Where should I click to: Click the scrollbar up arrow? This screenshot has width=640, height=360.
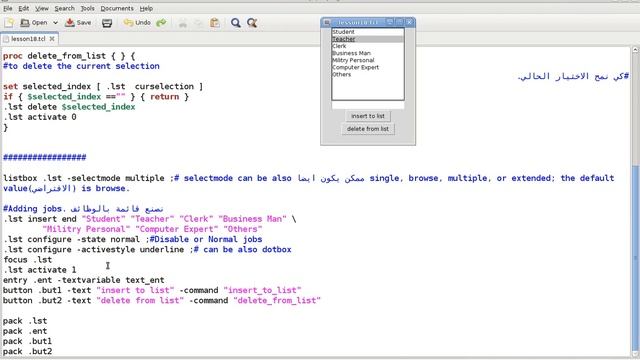tap(636, 49)
